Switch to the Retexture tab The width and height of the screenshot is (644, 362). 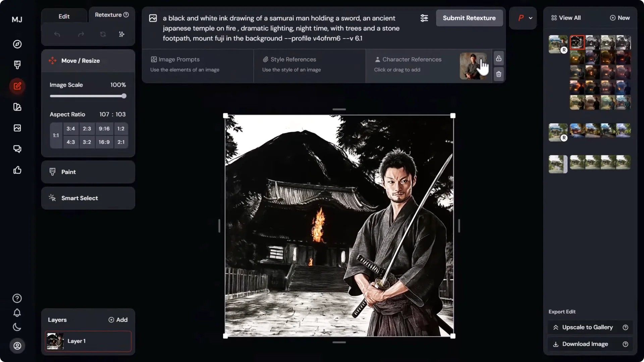tap(108, 15)
